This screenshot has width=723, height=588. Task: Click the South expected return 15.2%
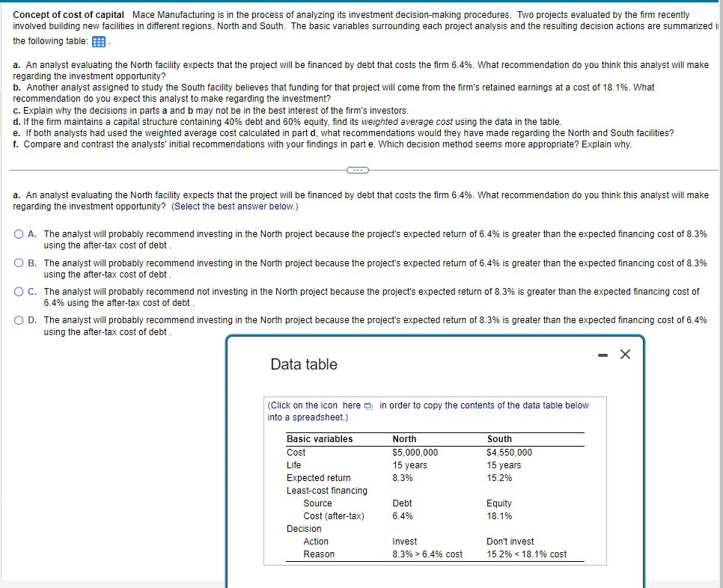[499, 478]
